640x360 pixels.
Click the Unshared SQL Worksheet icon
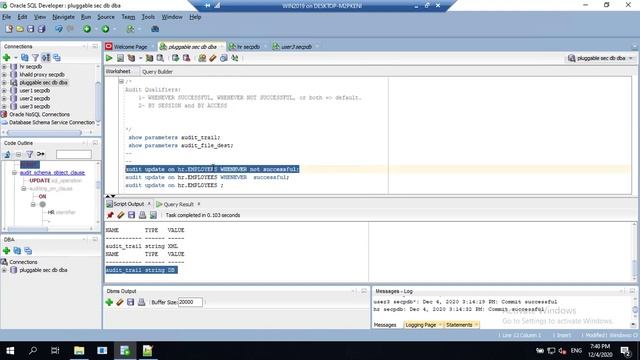(202, 58)
